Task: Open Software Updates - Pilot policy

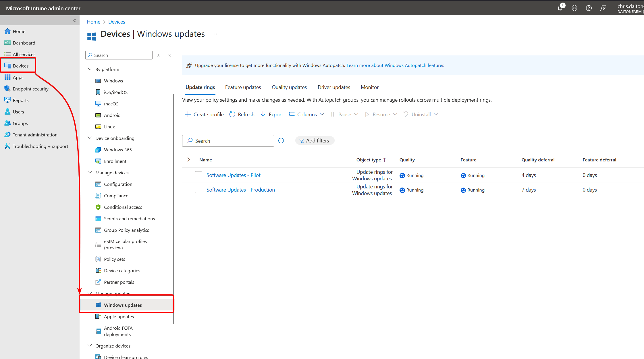Action: coord(234,175)
